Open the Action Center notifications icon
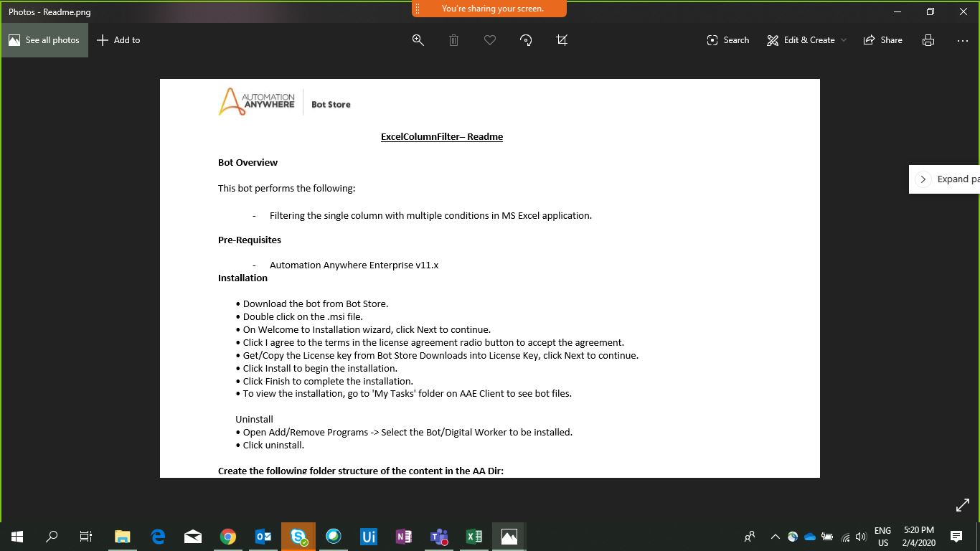This screenshot has width=980, height=551. pos(956,537)
